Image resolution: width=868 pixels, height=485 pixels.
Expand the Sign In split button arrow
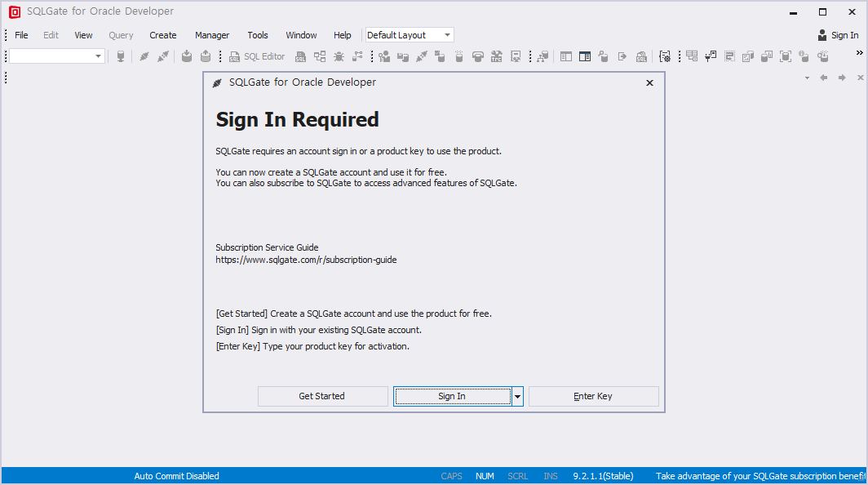pos(517,396)
